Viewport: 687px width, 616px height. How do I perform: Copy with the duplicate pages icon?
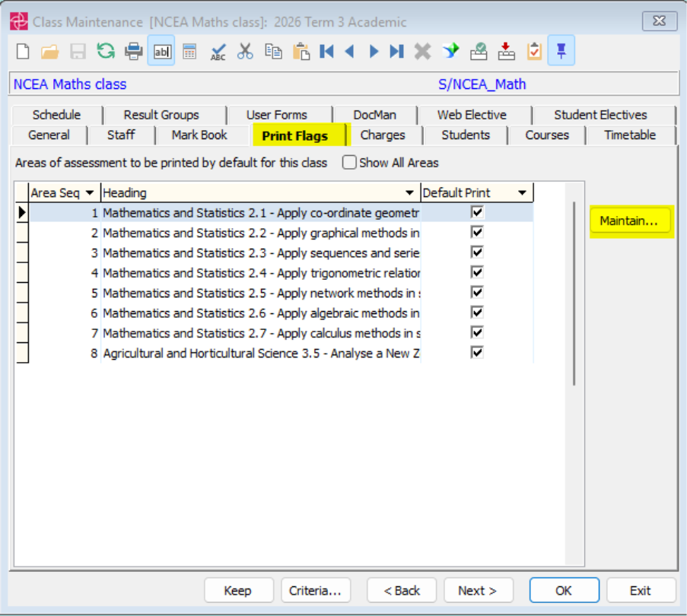click(x=273, y=51)
